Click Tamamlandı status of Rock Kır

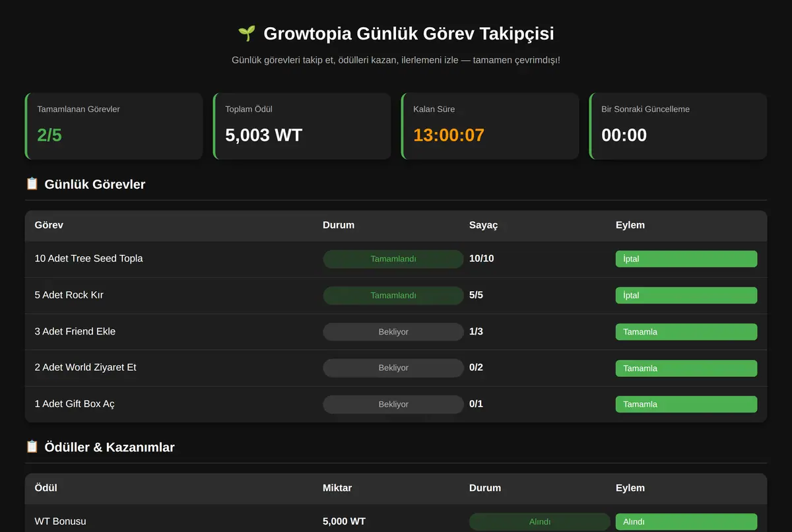coord(393,295)
